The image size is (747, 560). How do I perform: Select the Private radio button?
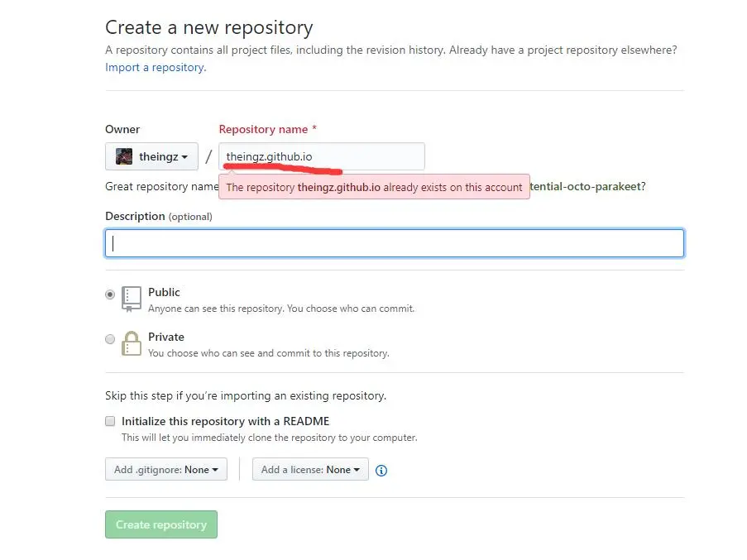(110, 339)
